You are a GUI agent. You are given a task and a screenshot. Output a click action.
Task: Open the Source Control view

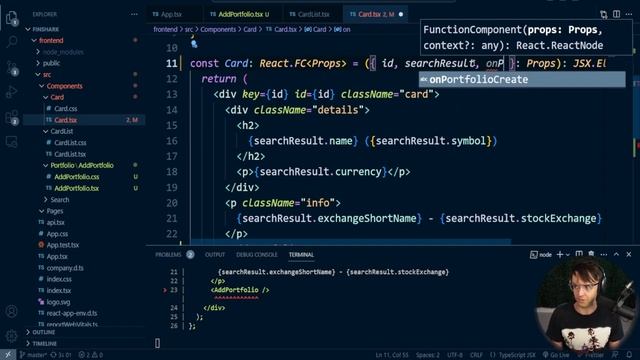pyautogui.click(x=11, y=68)
